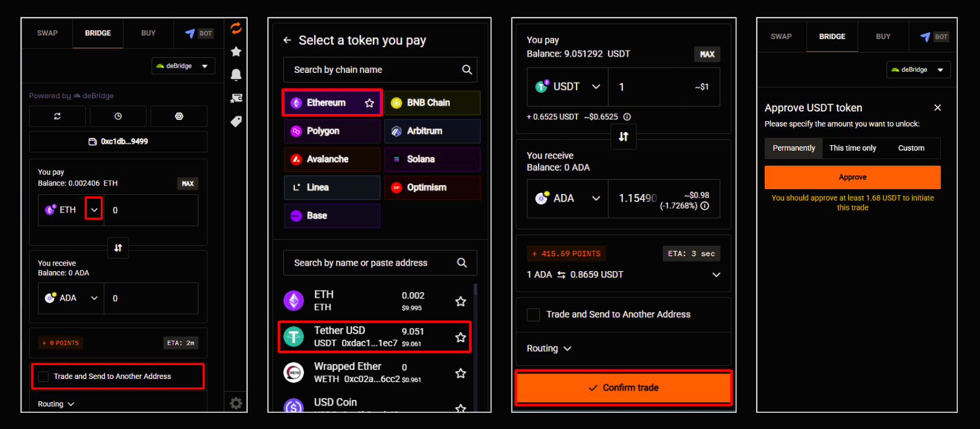
Task: Click refresh icon under Powered by deBridge
Action: point(57,116)
